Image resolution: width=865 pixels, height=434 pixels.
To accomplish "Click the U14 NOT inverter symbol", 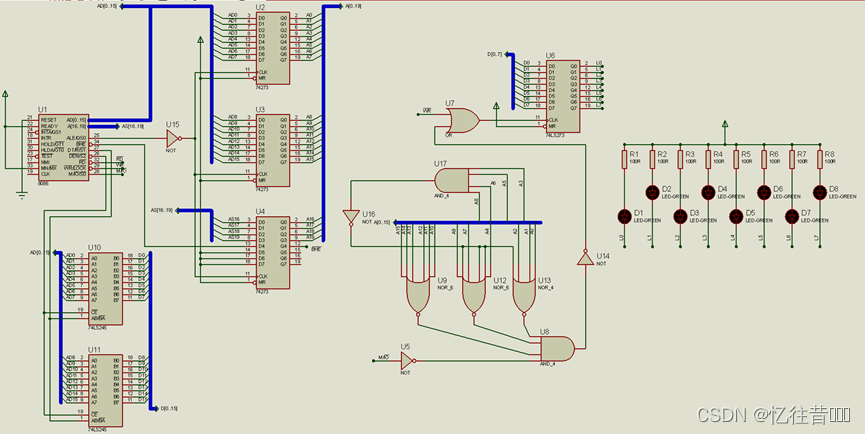I will coord(585,258).
